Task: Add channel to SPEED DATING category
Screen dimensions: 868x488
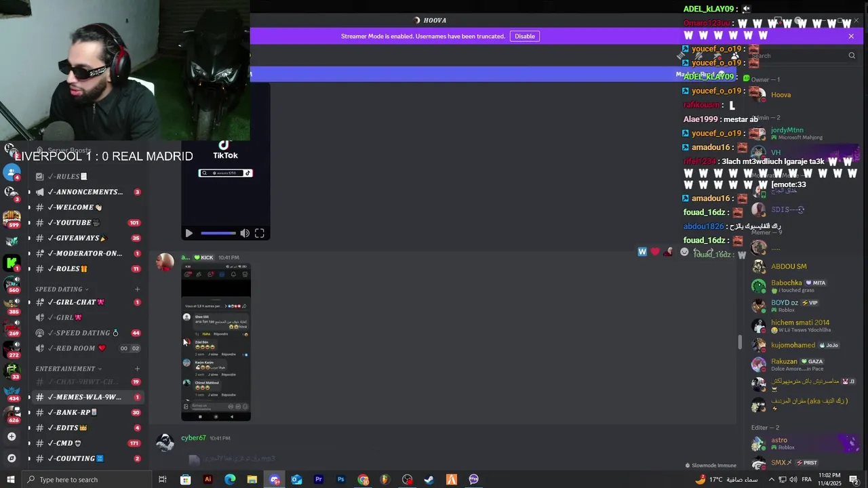Action: pyautogui.click(x=137, y=289)
